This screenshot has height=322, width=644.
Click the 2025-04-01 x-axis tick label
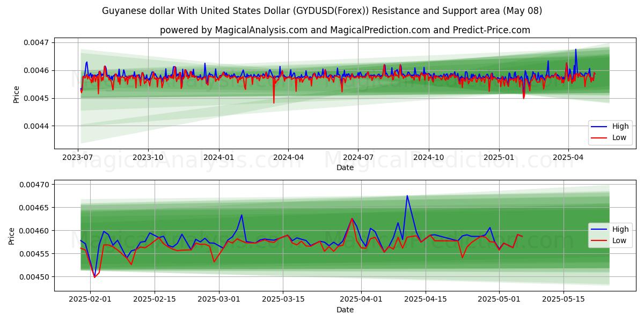[x=362, y=299]
